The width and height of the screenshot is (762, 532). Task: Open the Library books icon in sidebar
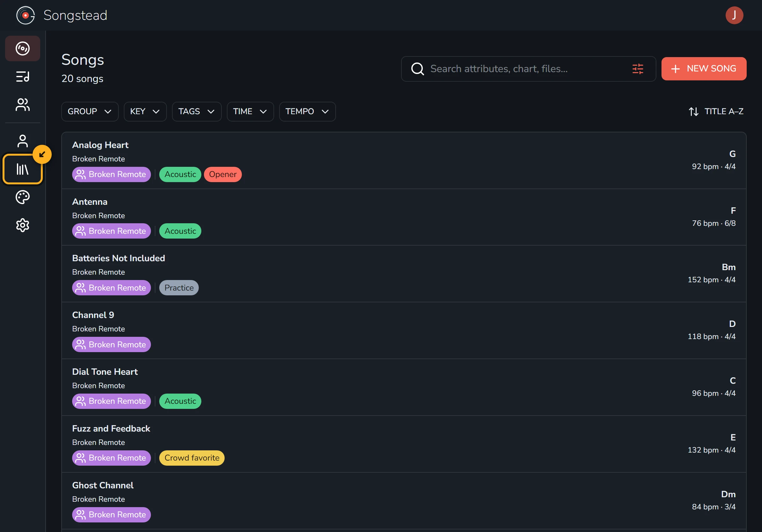[23, 169]
